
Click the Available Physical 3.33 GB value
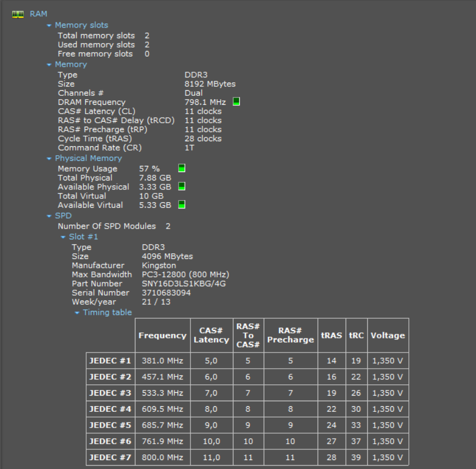pos(155,187)
